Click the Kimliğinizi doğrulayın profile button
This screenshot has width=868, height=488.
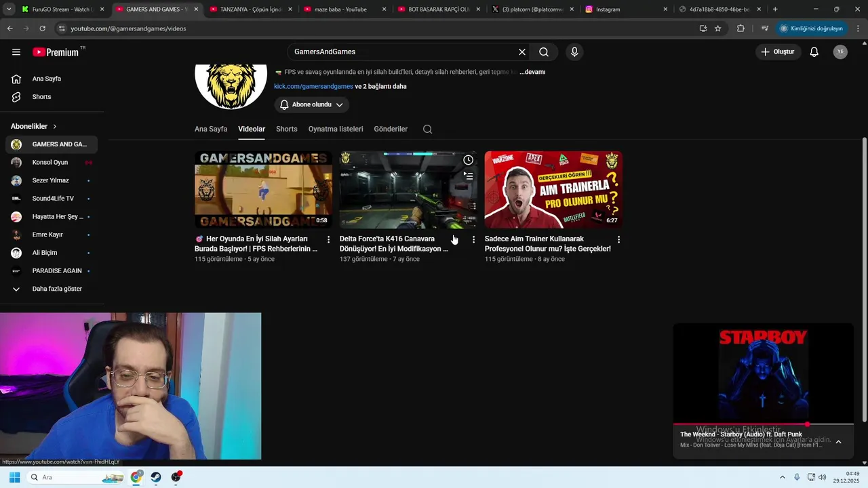[811, 28]
